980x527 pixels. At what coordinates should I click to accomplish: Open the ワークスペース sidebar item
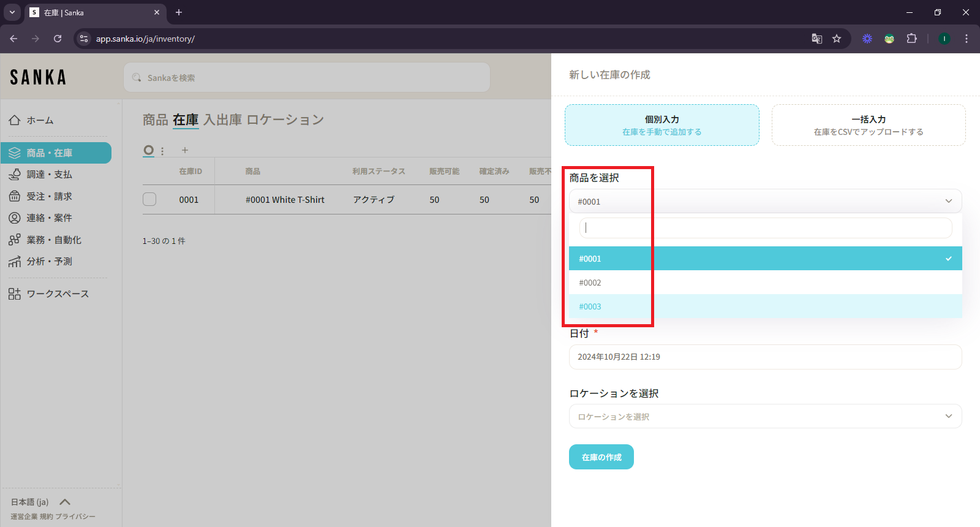[x=57, y=294]
